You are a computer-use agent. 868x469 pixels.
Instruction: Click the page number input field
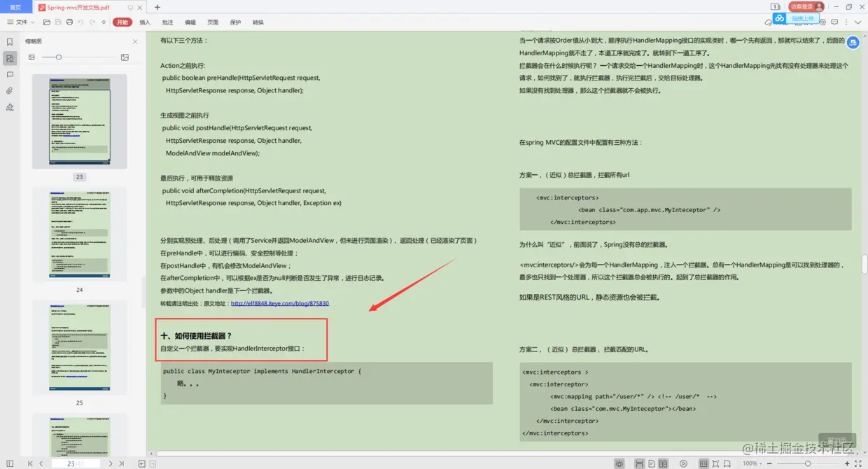pyautogui.click(x=76, y=463)
